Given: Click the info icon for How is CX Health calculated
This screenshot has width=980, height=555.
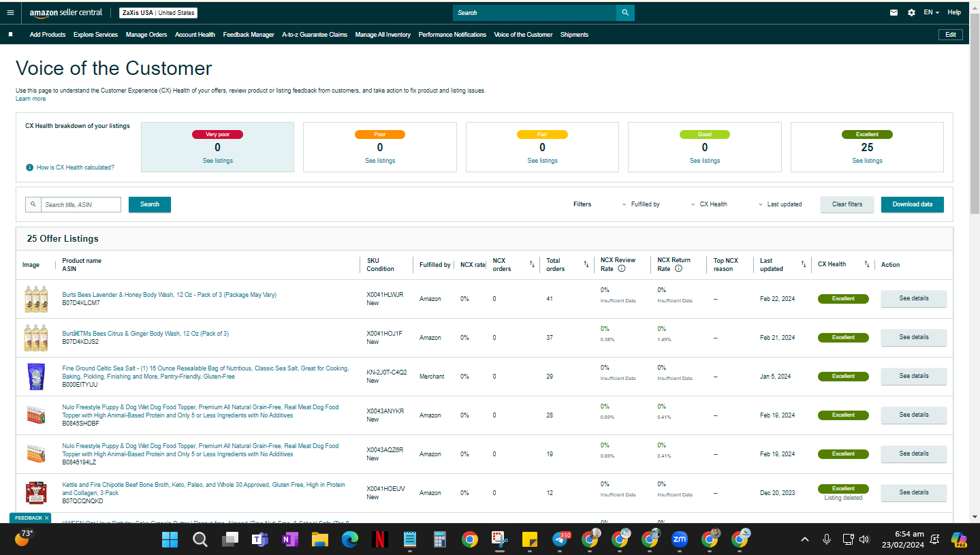Looking at the screenshot, I should (x=29, y=168).
